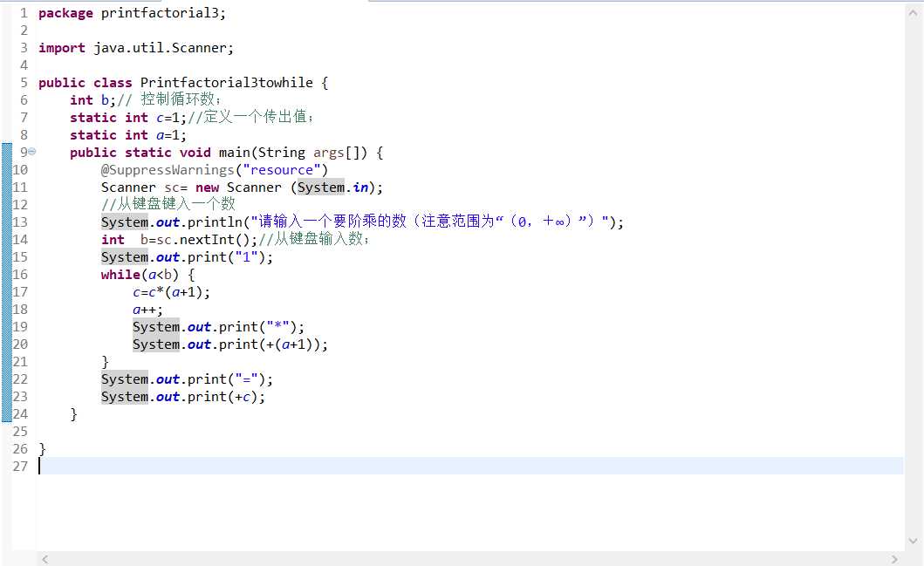Click 'print("=")' on line 22
Viewport: 924px width, 566px height.
[226, 378]
